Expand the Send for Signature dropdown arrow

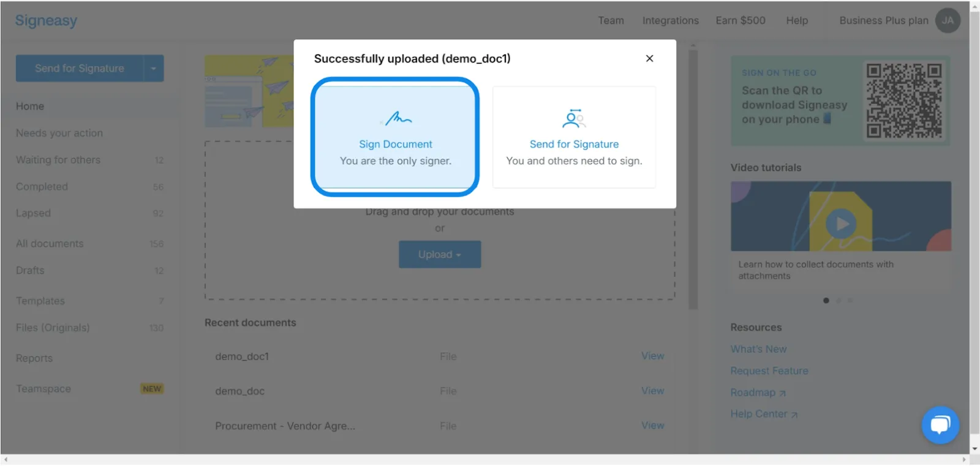coord(154,69)
